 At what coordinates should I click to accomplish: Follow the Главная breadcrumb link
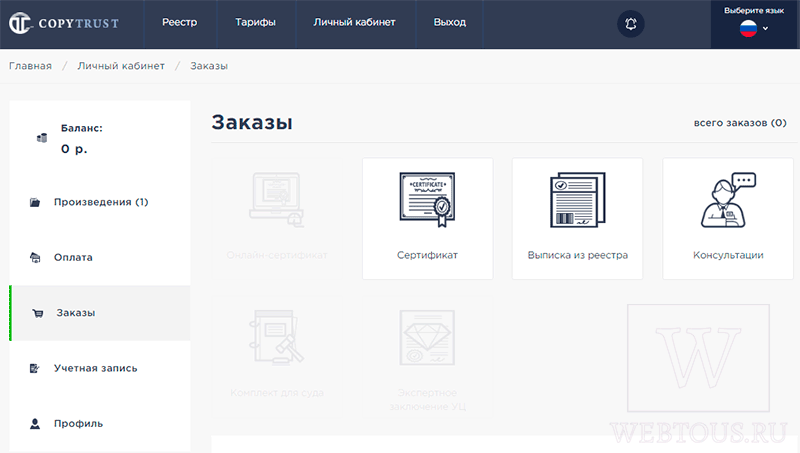31,66
